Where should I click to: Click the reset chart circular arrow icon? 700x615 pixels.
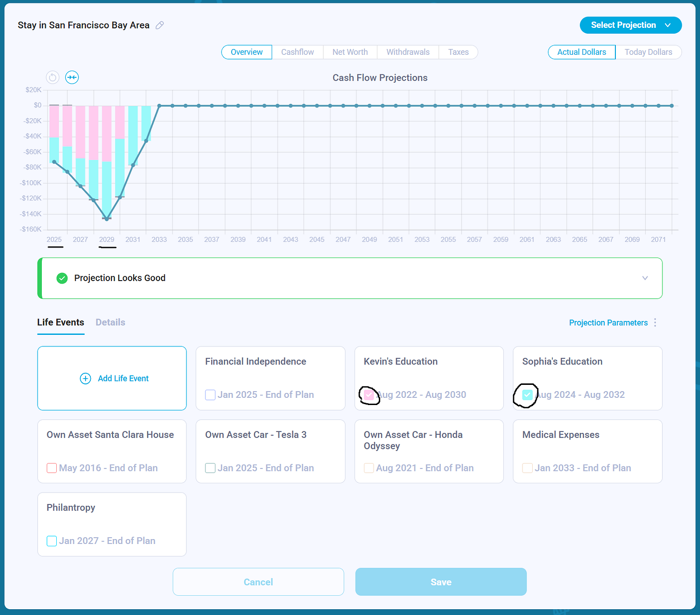52,77
